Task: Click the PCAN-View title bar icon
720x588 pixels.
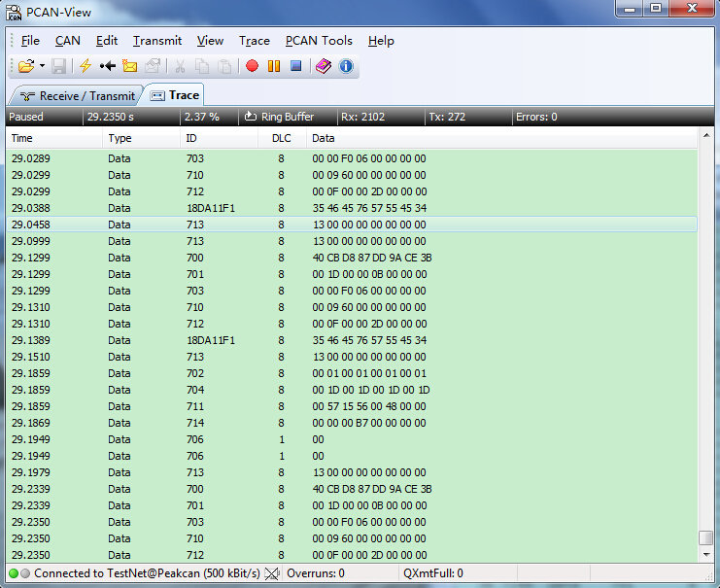Action: tap(14, 13)
